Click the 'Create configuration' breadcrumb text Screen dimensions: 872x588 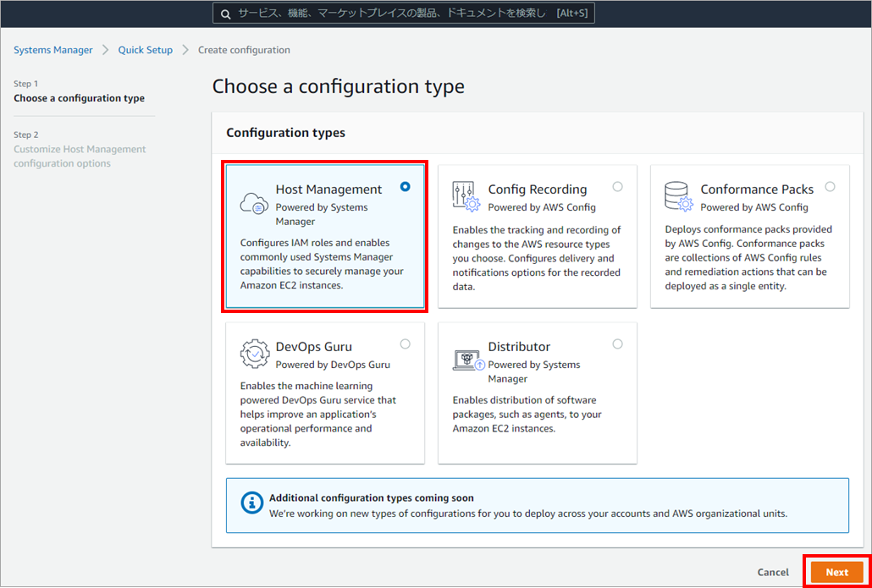(x=244, y=50)
